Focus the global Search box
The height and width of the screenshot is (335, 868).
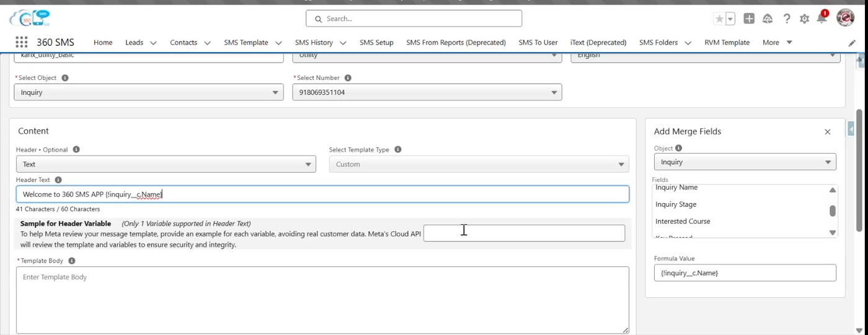pos(414,19)
